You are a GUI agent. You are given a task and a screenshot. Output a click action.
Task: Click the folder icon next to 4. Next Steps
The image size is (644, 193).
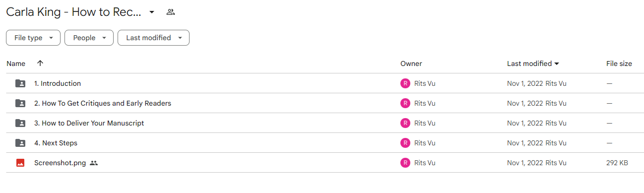[x=20, y=143]
